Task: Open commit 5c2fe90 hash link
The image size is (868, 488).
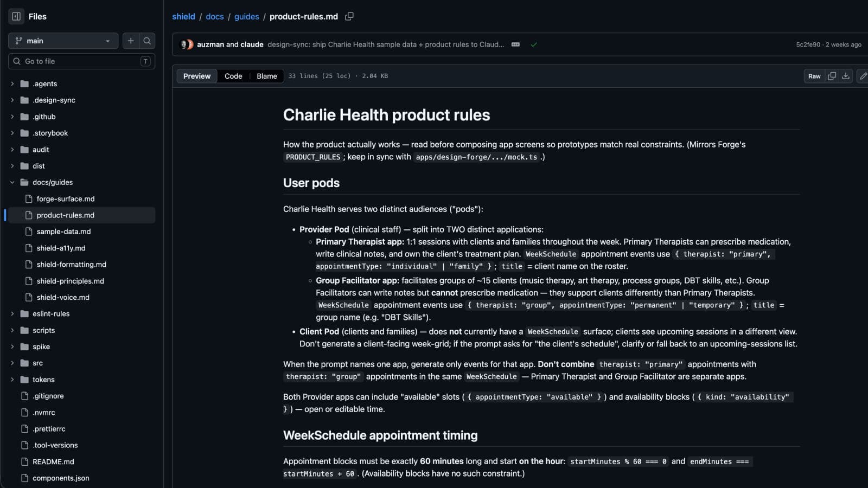Action: (808, 44)
